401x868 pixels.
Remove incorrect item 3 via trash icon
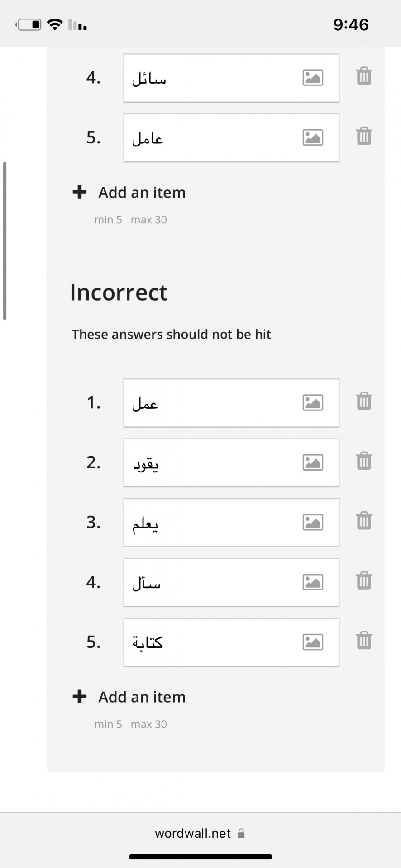click(364, 521)
